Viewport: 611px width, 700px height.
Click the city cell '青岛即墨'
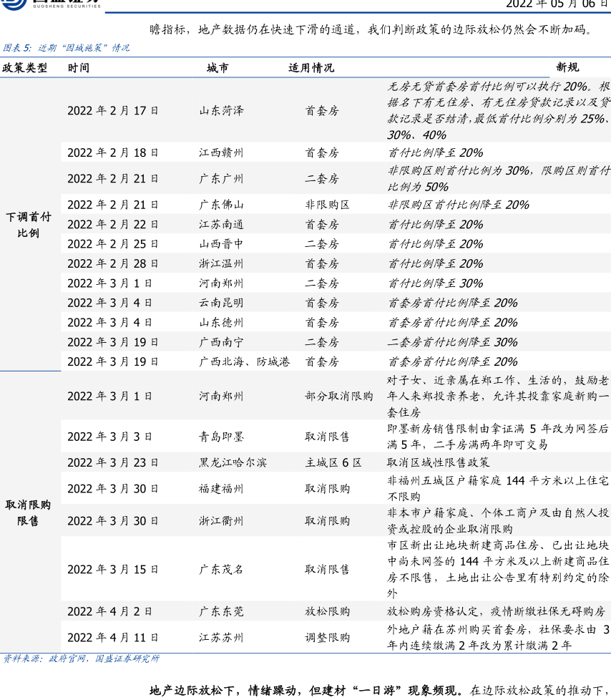point(221,437)
